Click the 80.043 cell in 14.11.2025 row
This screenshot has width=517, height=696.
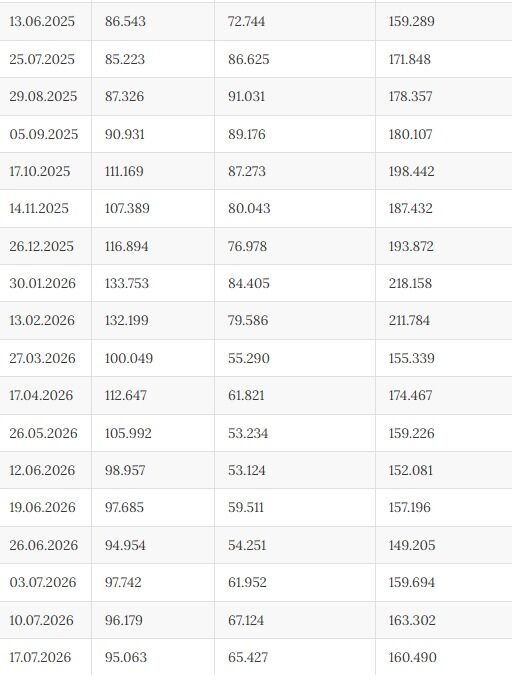coord(249,208)
